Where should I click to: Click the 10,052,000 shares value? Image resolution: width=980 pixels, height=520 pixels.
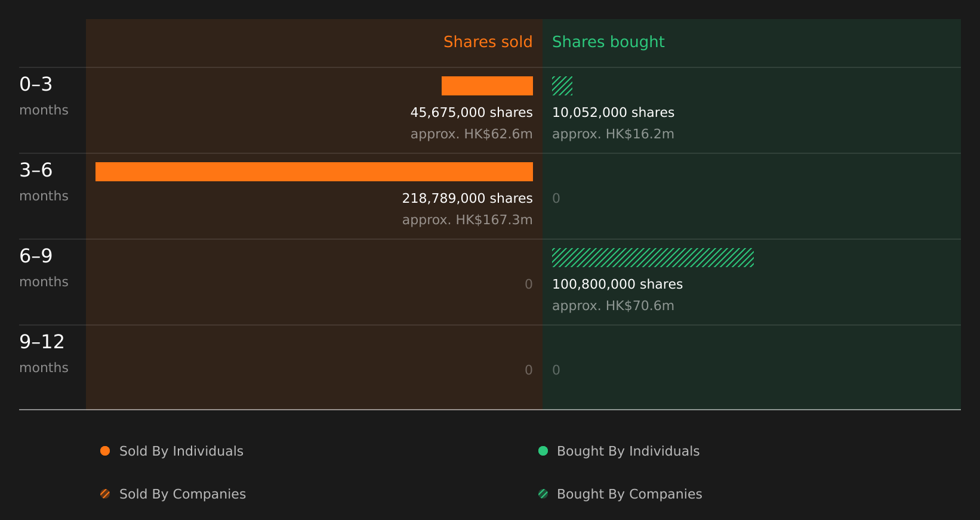[613, 112]
